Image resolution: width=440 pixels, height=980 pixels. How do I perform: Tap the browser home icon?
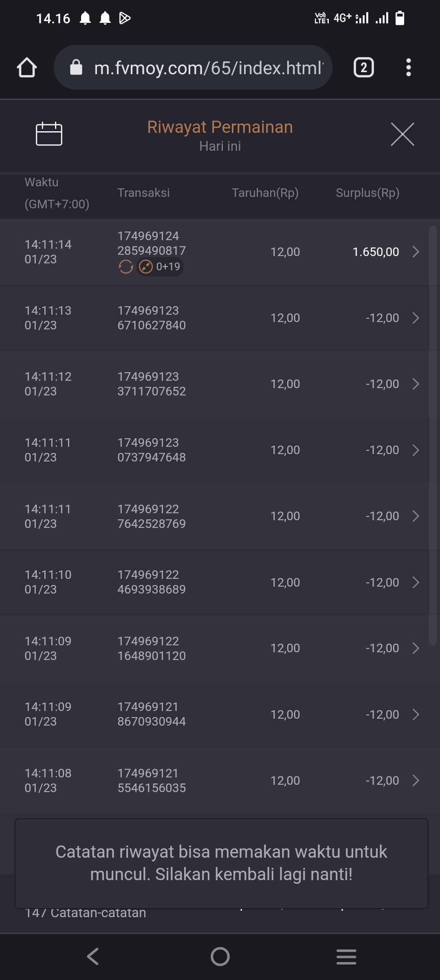point(27,67)
